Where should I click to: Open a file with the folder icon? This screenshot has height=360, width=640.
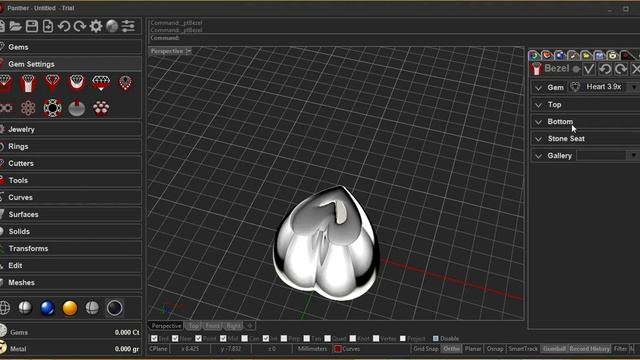click(x=15, y=26)
